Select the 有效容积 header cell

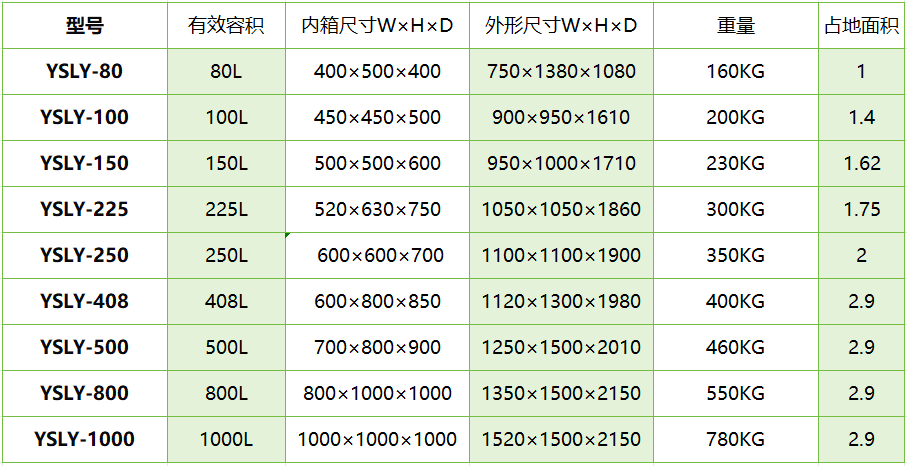click(226, 25)
